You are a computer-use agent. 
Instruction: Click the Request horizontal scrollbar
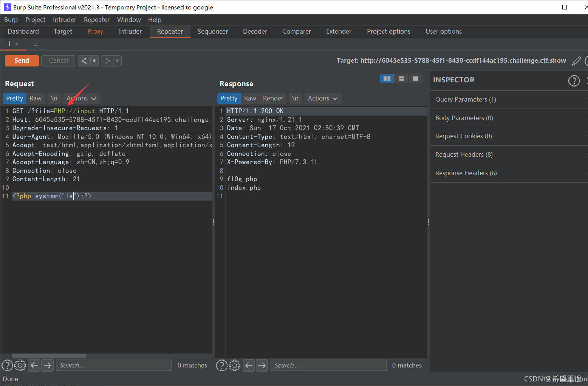tap(49, 356)
